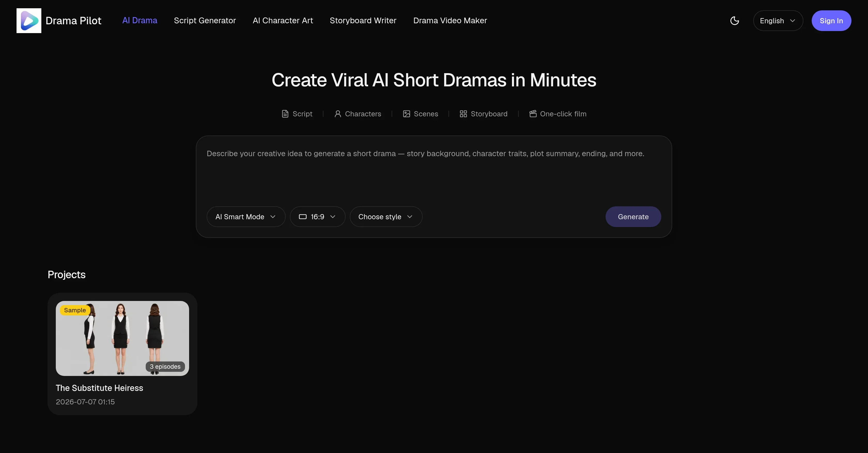868x453 pixels.
Task: Open Drama Video Maker page
Action: (x=450, y=21)
